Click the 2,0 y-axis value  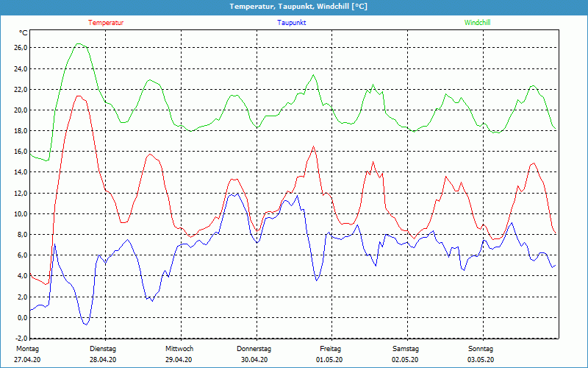coord(22,297)
